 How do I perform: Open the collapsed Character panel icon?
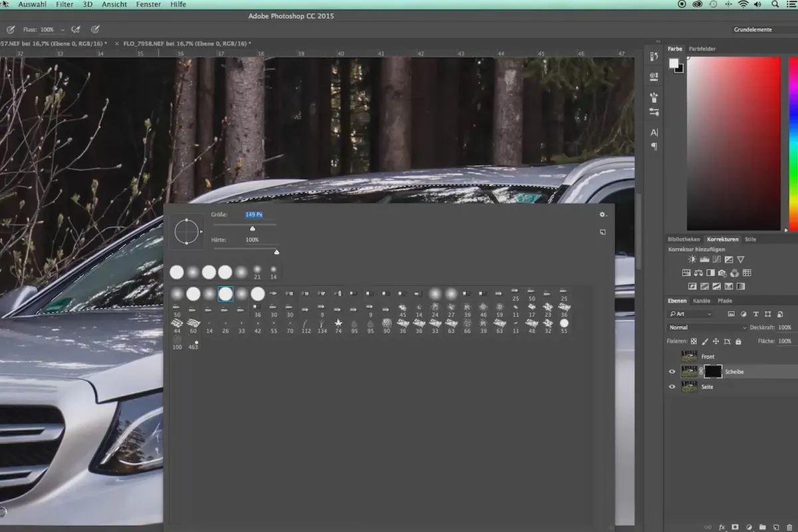(654, 132)
